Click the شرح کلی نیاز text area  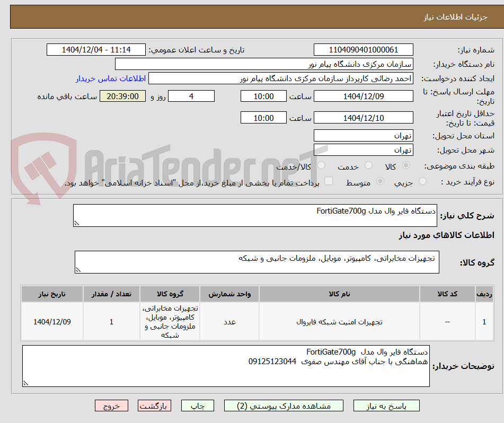(255, 215)
